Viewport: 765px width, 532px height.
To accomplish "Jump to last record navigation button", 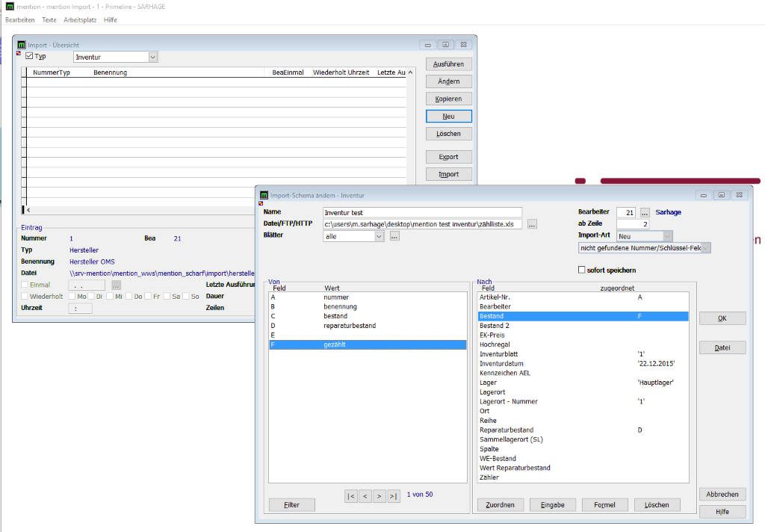I will pos(394,496).
